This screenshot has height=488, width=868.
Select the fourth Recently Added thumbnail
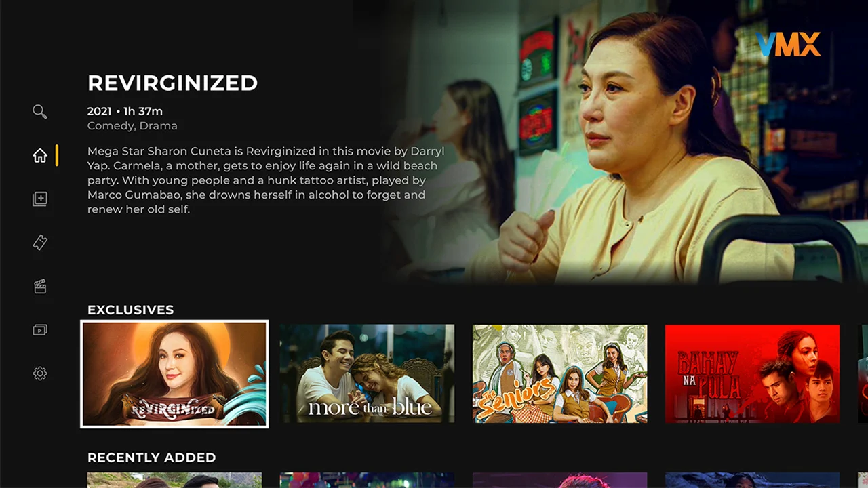752,481
